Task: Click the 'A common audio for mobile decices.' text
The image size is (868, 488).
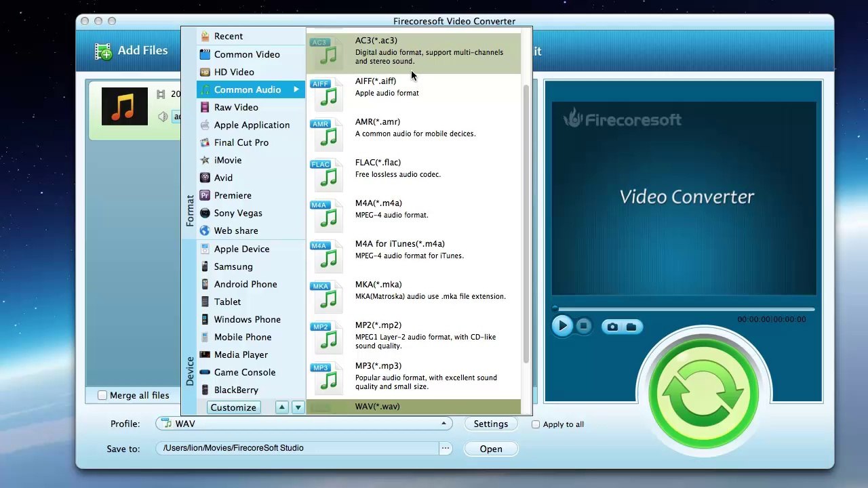Action: 416,134
